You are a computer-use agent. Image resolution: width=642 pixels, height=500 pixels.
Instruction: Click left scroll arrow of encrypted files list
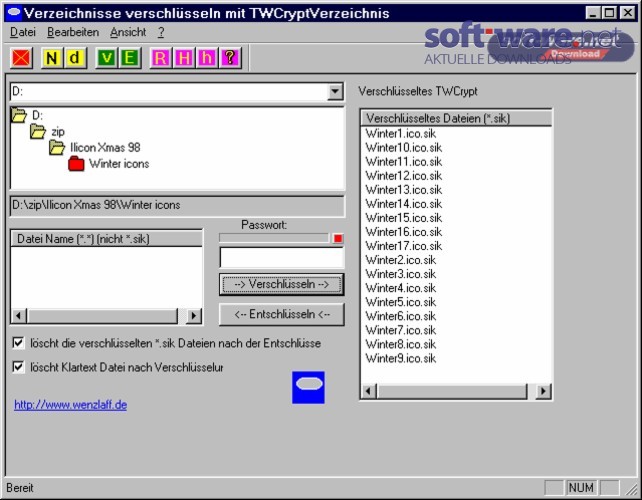coord(368,391)
